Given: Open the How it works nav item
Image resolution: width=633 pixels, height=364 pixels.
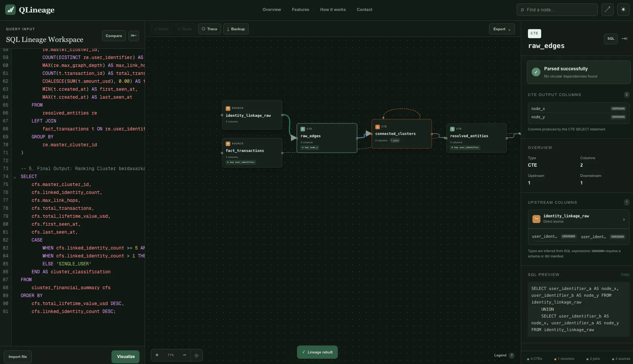Looking at the screenshot, I should pos(333,10).
